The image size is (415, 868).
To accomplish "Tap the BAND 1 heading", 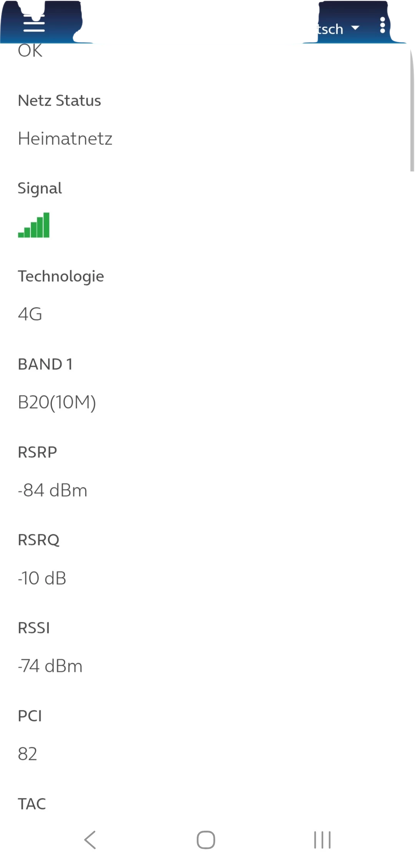I will [x=45, y=364].
